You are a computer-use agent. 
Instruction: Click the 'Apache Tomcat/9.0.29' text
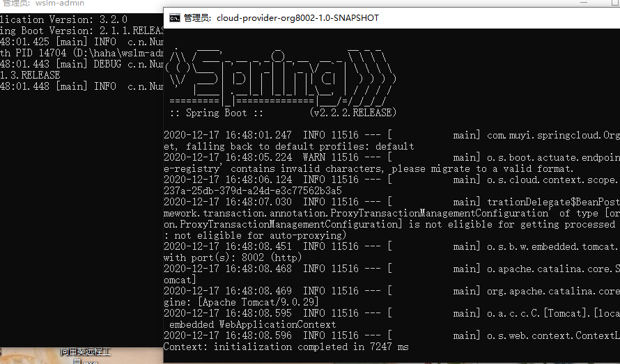(258, 302)
